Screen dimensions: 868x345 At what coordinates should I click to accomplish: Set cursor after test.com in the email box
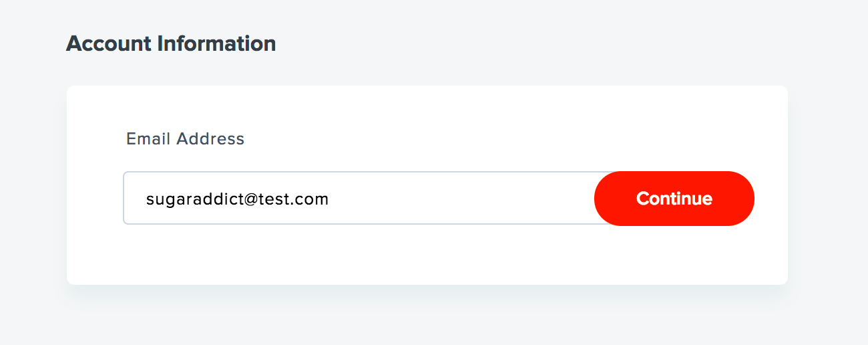(330, 199)
